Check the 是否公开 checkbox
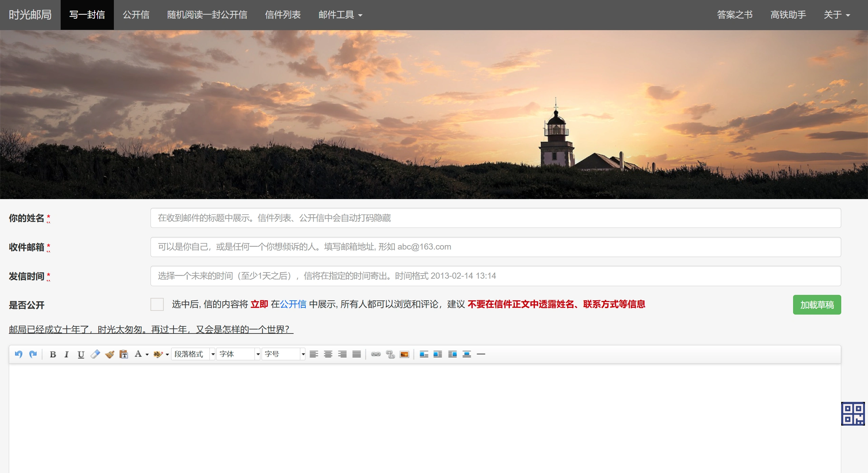 pos(157,304)
